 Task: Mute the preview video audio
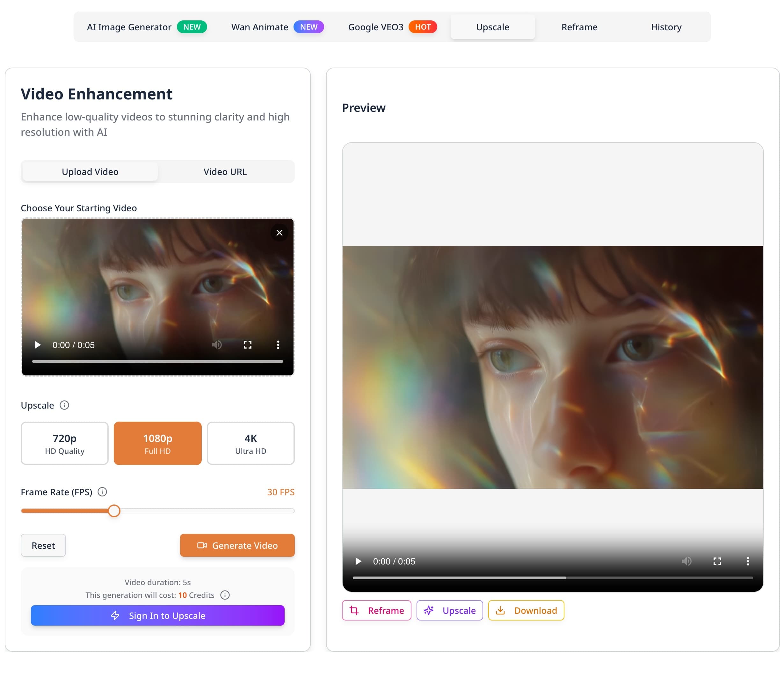point(687,562)
